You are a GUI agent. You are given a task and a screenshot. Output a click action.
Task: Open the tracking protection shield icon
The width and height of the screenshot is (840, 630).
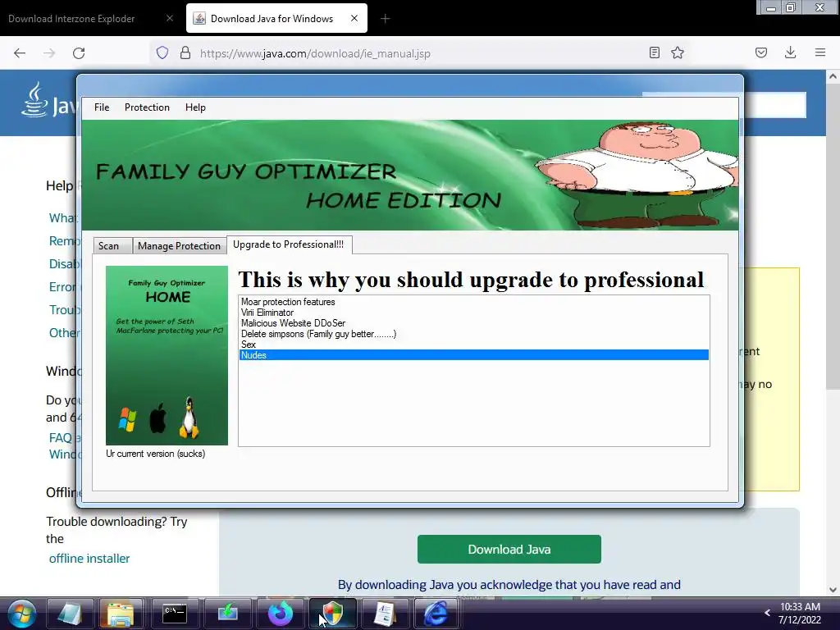pyautogui.click(x=162, y=52)
